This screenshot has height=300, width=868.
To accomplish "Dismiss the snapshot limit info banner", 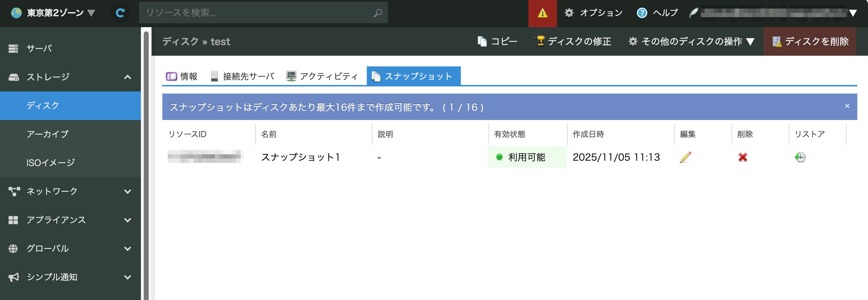I will tap(847, 106).
